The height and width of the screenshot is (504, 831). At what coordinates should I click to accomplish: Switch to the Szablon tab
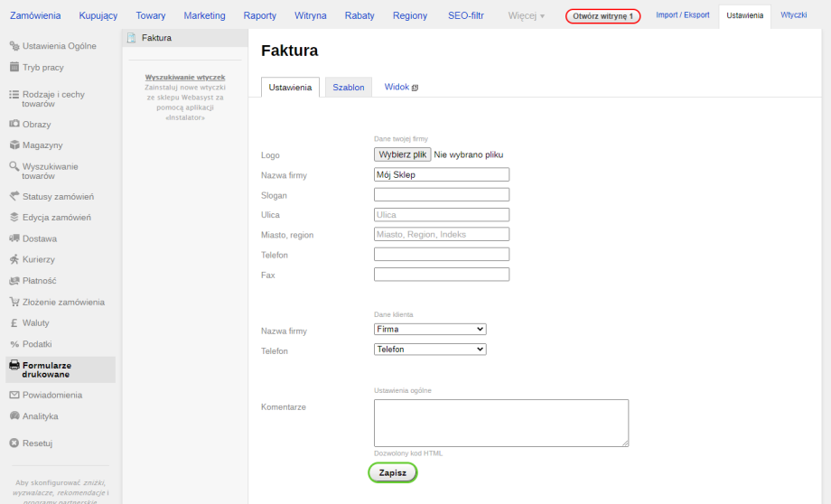coord(348,88)
